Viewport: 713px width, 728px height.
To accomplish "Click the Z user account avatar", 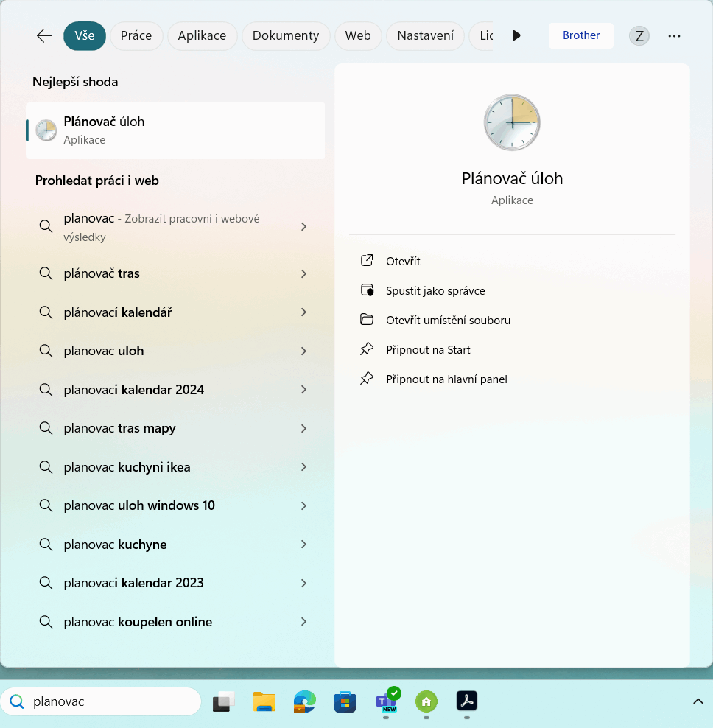I will pos(639,35).
